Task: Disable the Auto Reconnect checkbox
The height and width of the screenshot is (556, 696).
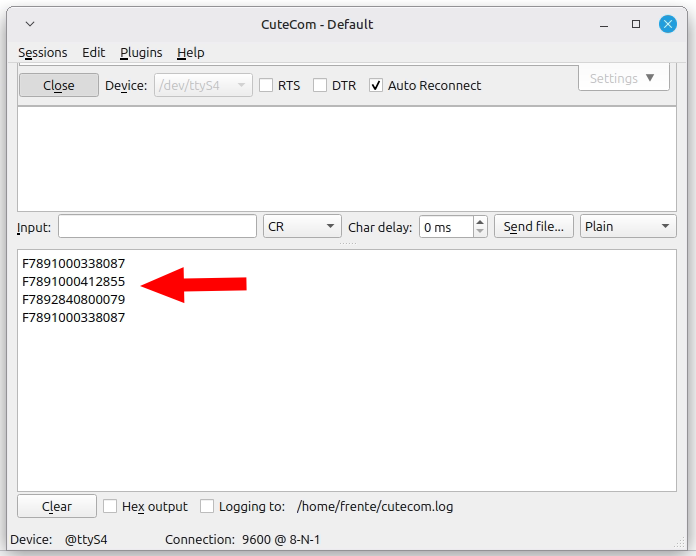Action: pos(376,85)
